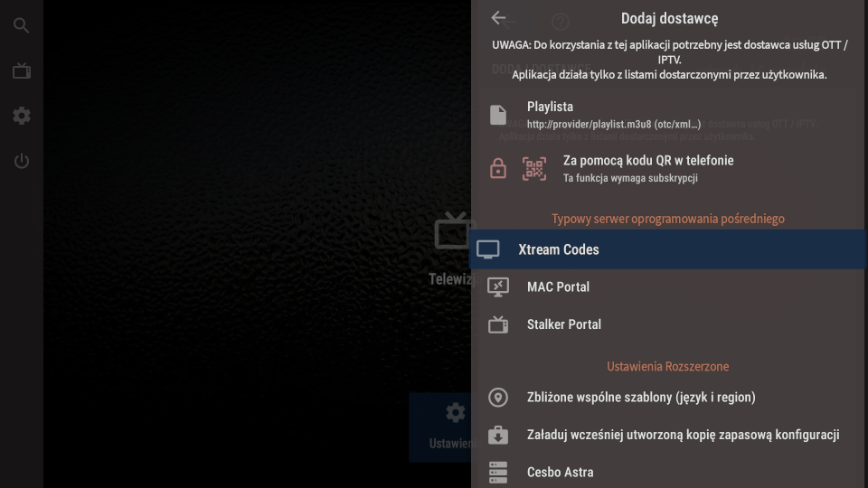
Task: Choose the MAC Portal option
Action: tap(558, 286)
